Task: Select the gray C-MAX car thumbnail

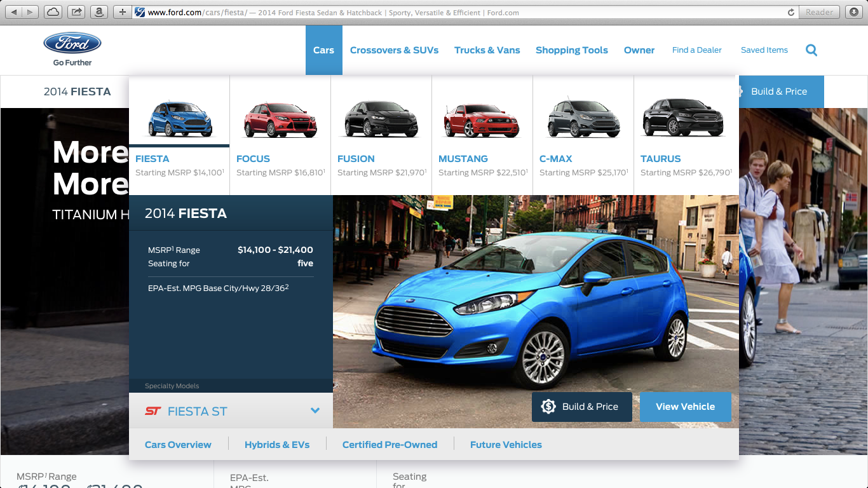Action: pyautogui.click(x=583, y=118)
